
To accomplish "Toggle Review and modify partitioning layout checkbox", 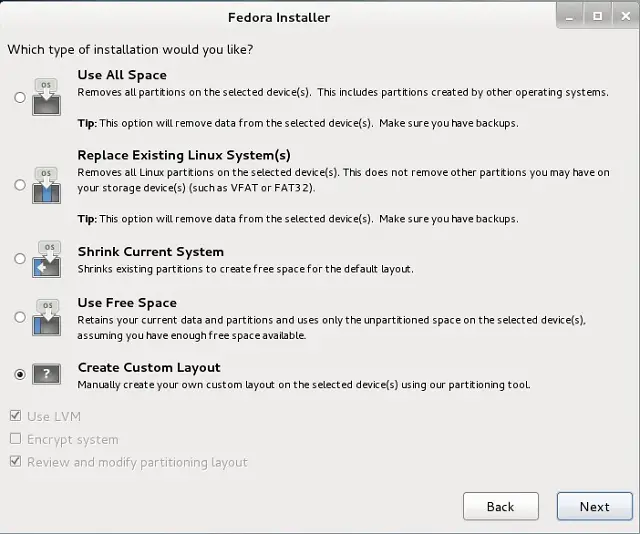I will [x=16, y=461].
